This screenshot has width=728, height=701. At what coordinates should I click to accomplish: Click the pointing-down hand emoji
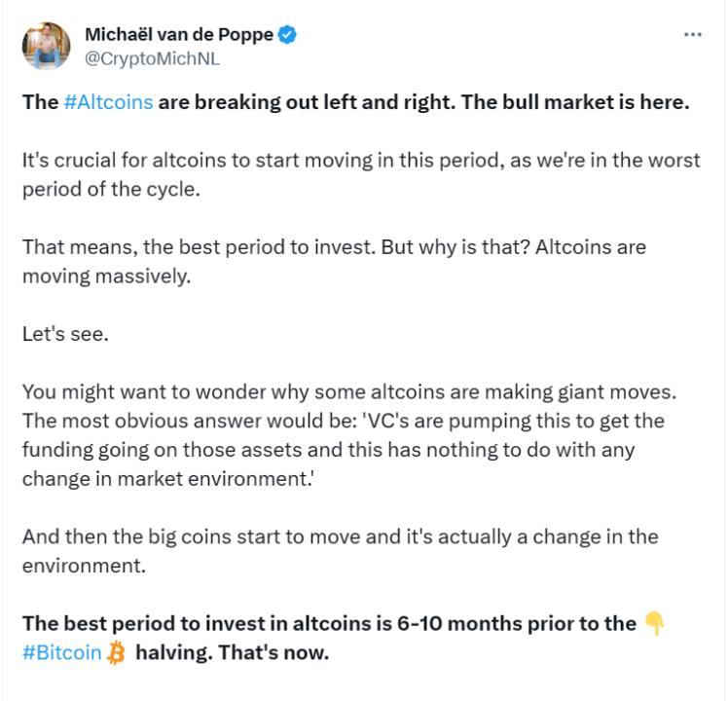[656, 623]
